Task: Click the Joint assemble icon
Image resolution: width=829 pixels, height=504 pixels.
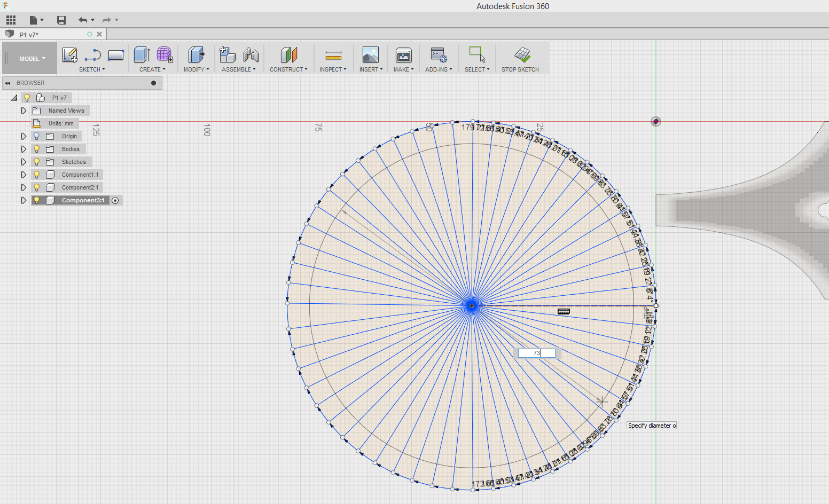Action: [251, 55]
